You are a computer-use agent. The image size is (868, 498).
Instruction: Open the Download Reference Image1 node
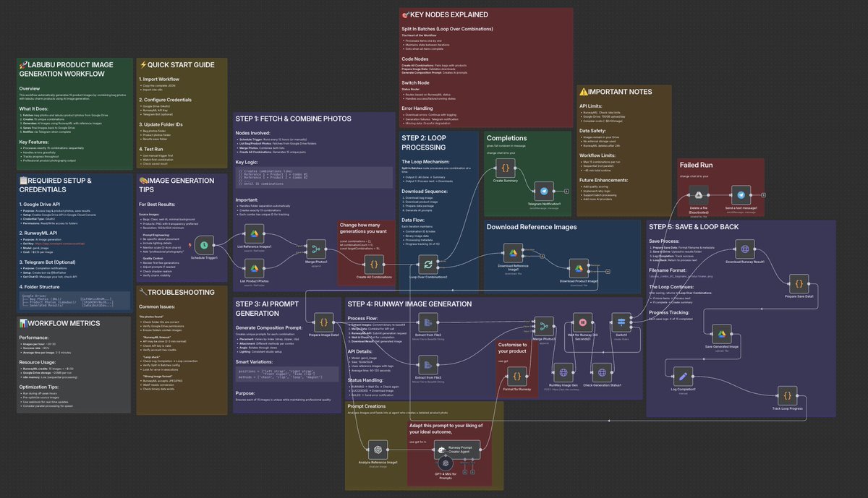(514, 252)
